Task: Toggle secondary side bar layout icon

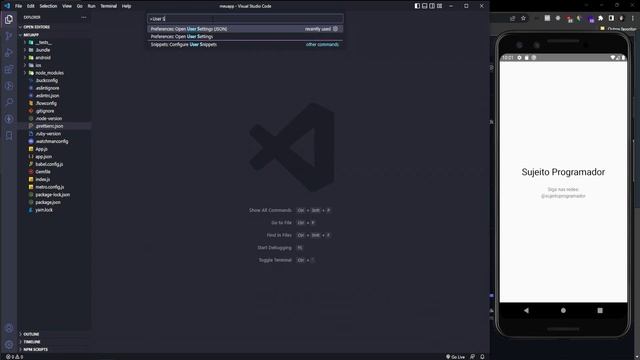Action: pos(432,6)
